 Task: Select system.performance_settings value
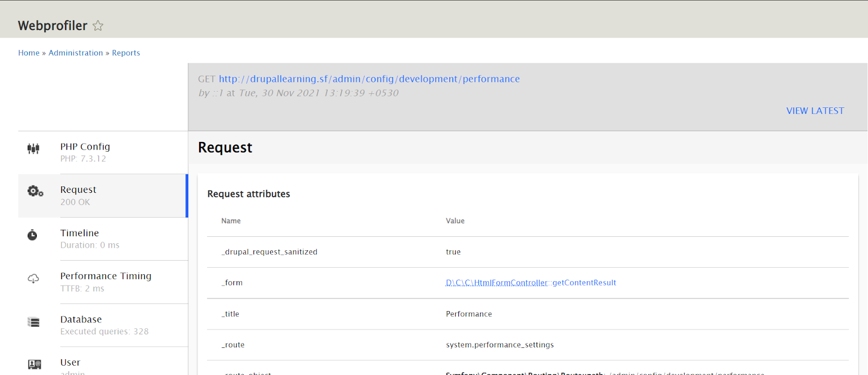pos(500,345)
